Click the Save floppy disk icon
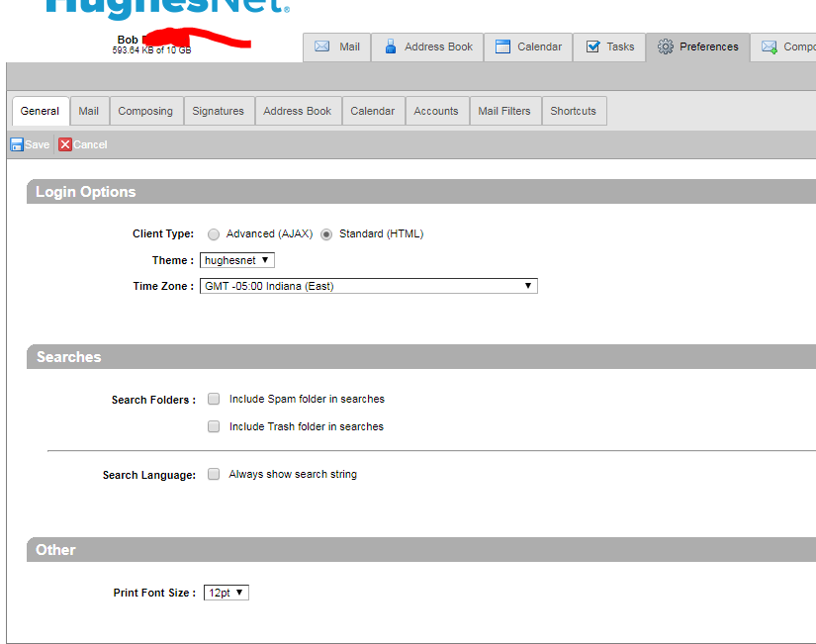This screenshot has width=816, height=644. tap(17, 144)
